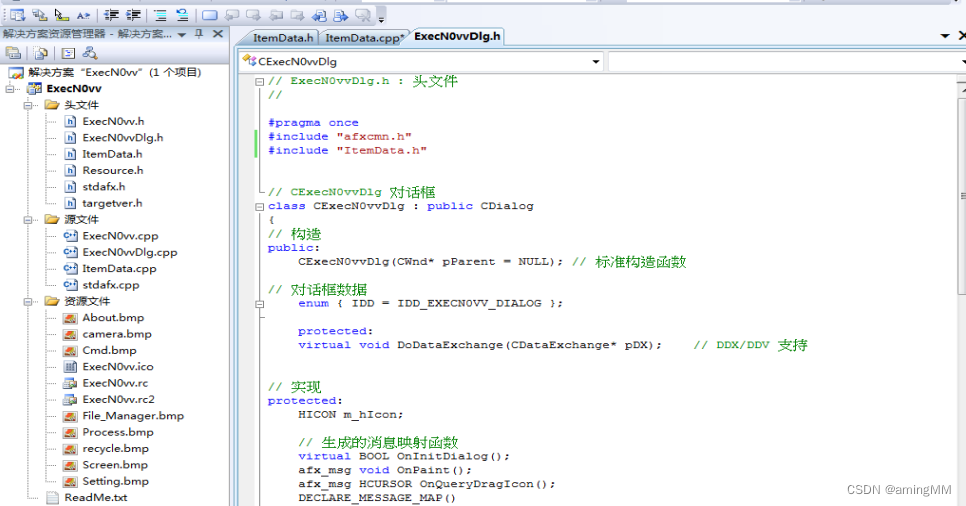966x506 pixels.
Task: Click the Clear All Bookmarks icon
Action: click(363, 15)
